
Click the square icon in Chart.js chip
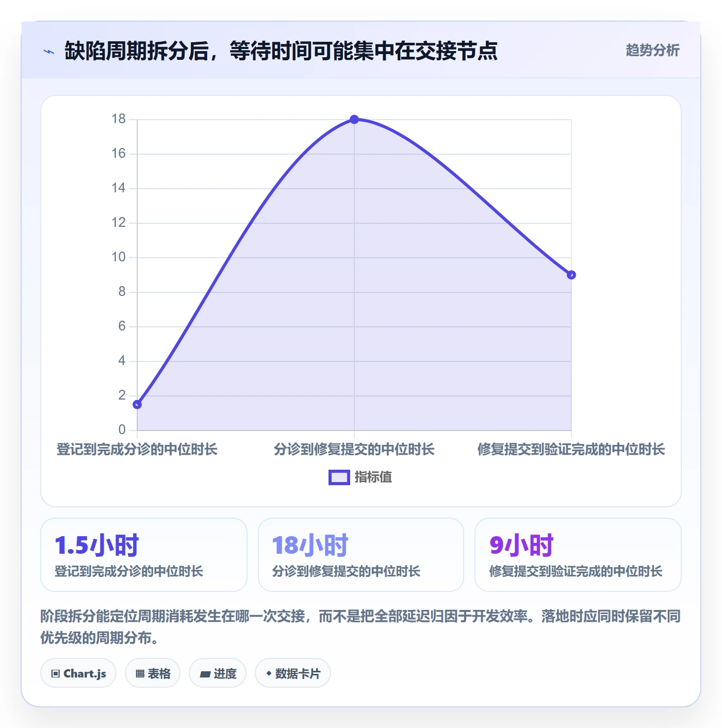click(x=56, y=673)
